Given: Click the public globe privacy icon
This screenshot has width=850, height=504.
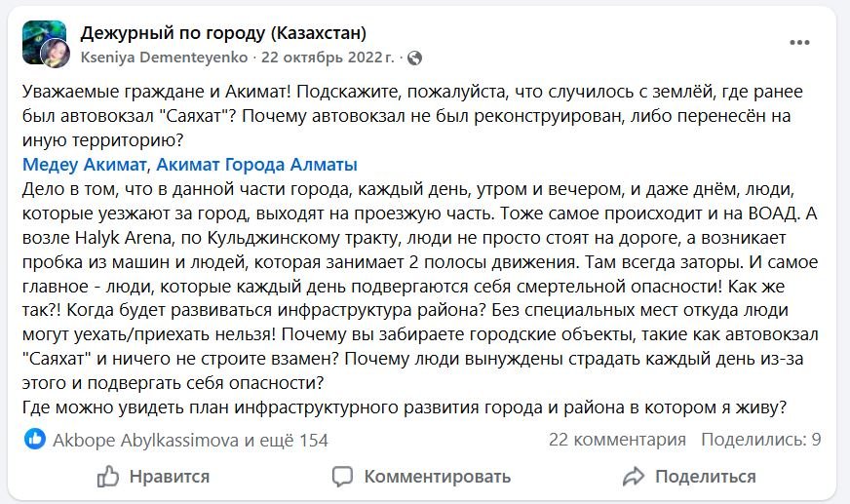Looking at the screenshot, I should (x=413, y=58).
